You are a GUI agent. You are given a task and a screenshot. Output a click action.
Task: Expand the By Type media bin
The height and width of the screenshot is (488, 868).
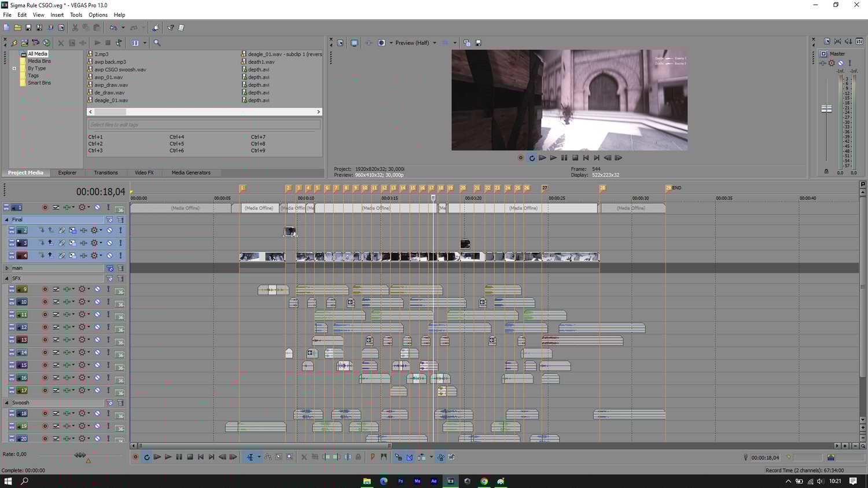[x=14, y=68]
